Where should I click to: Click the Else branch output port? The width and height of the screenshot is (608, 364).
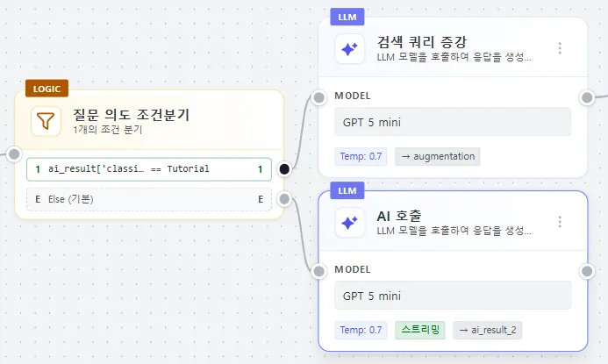(284, 199)
